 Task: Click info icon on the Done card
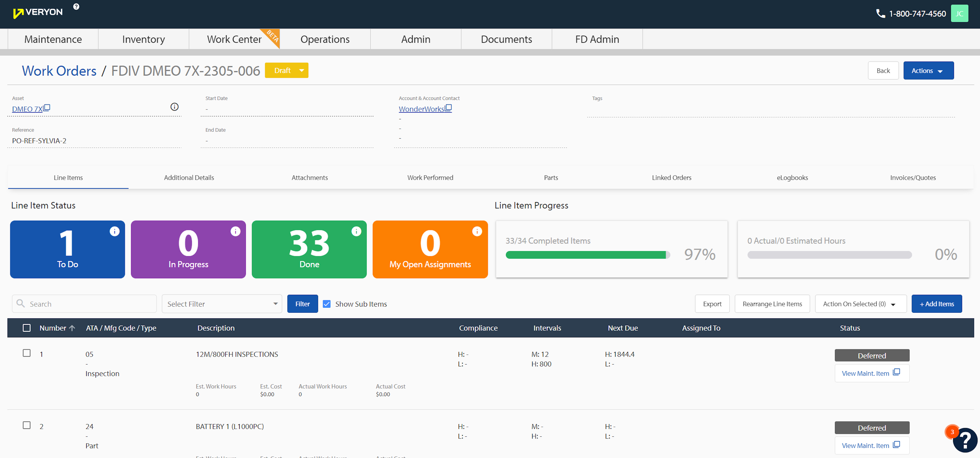356,231
